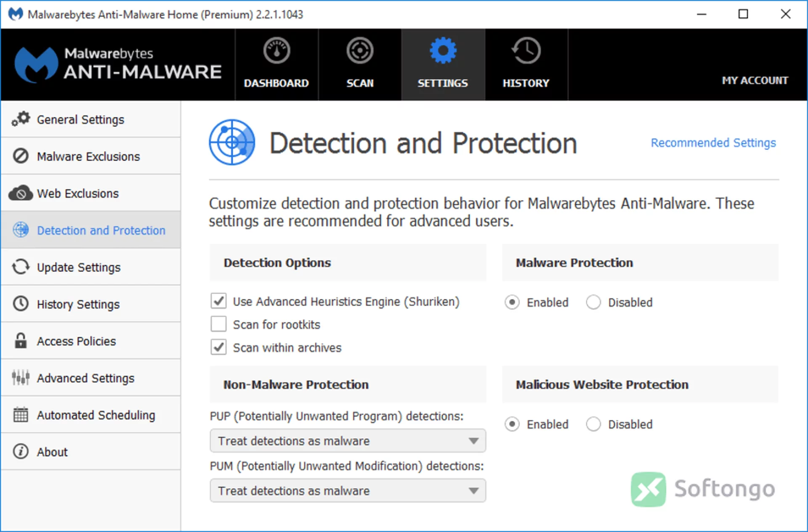Uncheck Scan within archives
This screenshot has height=532, width=808.
pos(218,347)
